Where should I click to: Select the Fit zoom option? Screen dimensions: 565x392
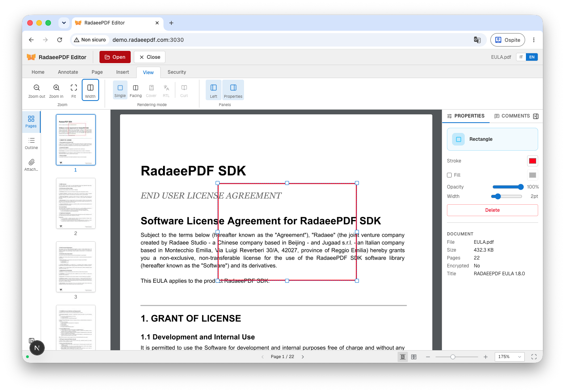tap(74, 91)
